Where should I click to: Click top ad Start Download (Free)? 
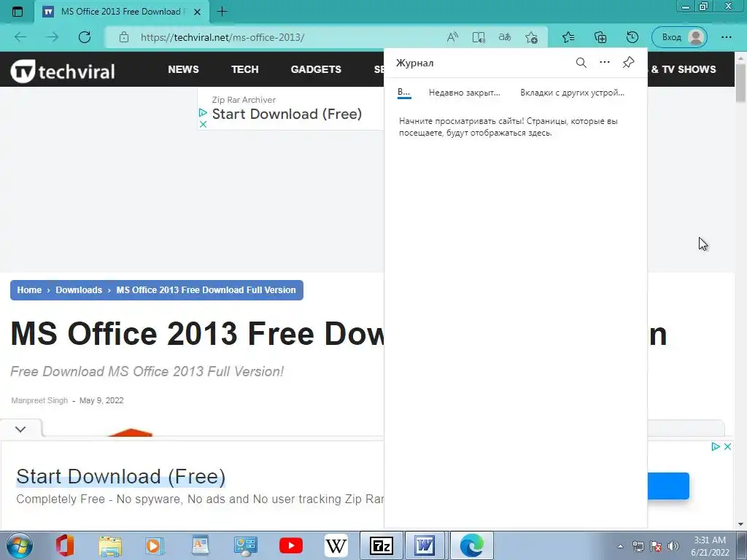click(287, 114)
